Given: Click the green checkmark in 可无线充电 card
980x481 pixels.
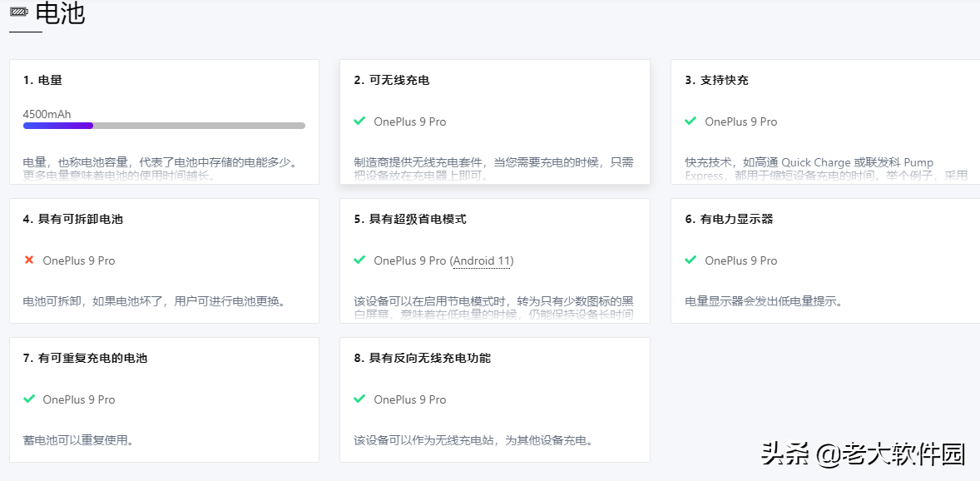Looking at the screenshot, I should coord(359,121).
